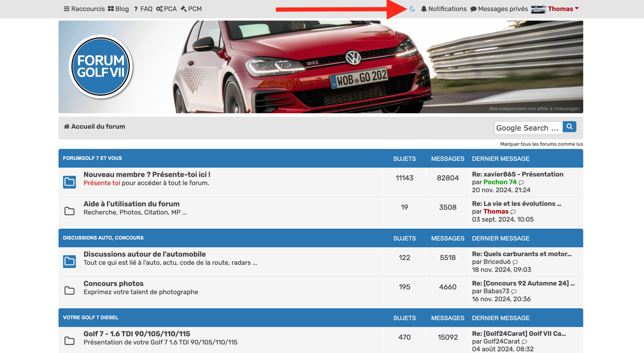This screenshot has width=644, height=353.
Task: Go to Accueil du forum
Action: [95, 126]
